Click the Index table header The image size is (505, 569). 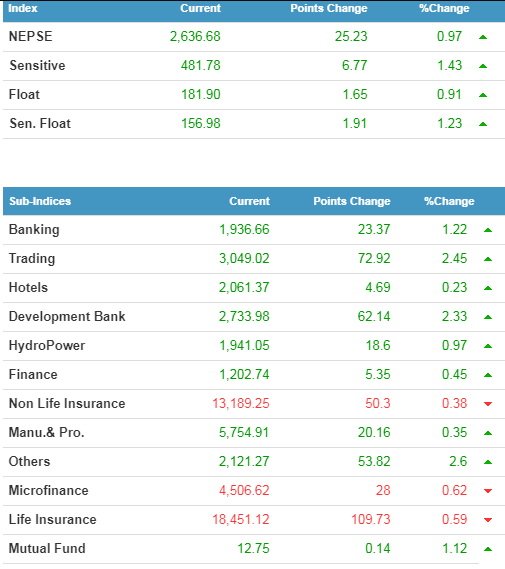[22, 8]
